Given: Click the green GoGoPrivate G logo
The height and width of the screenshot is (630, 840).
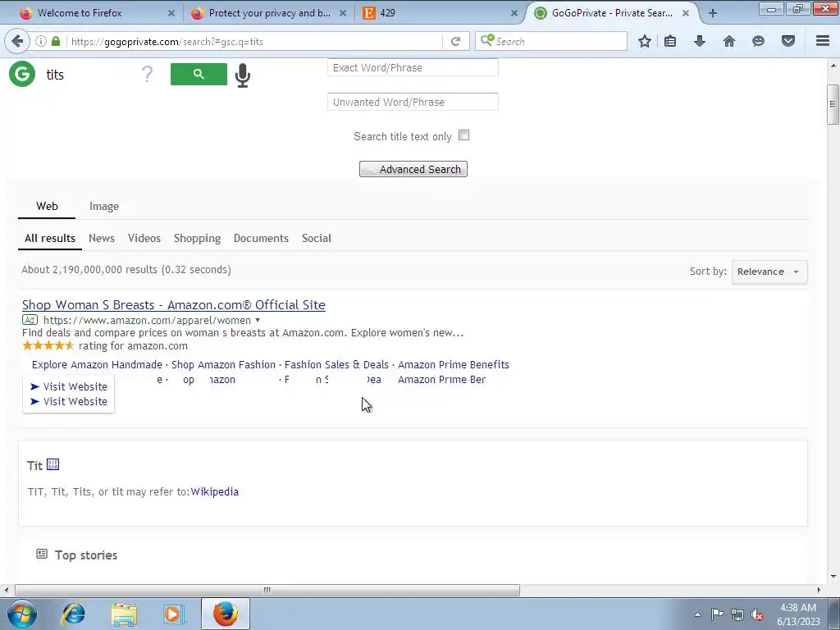Looking at the screenshot, I should [22, 74].
